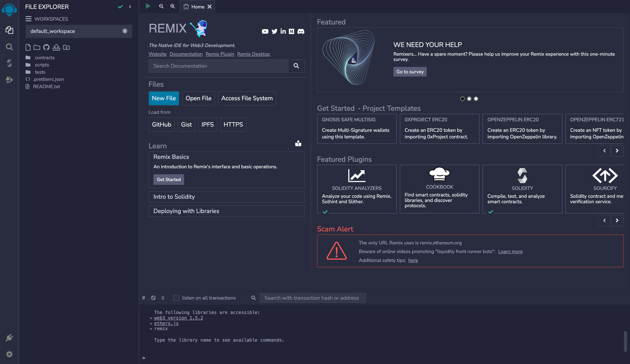Viewport: 630px width, 364px height.
Task: Load from IPFS button
Action: pos(207,124)
